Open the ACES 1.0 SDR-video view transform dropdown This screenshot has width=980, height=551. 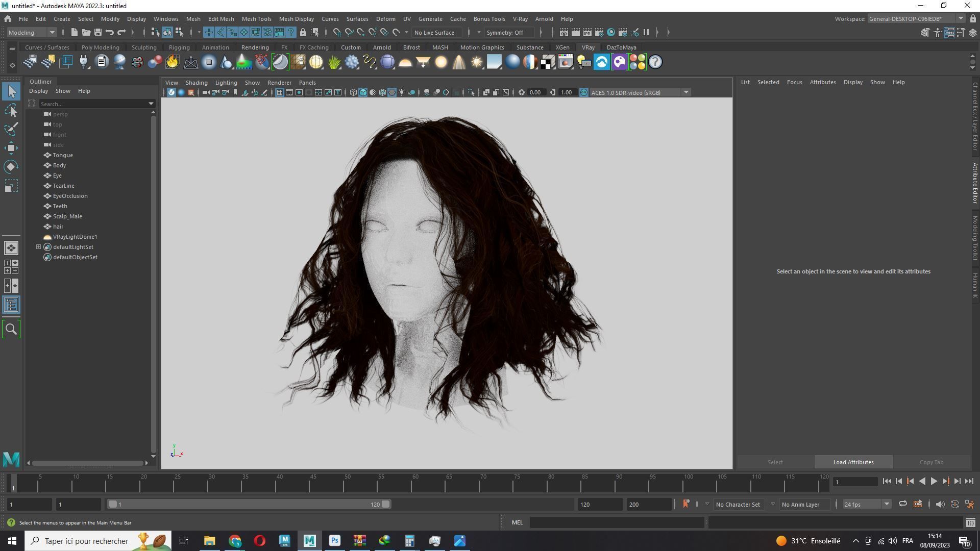coord(641,92)
